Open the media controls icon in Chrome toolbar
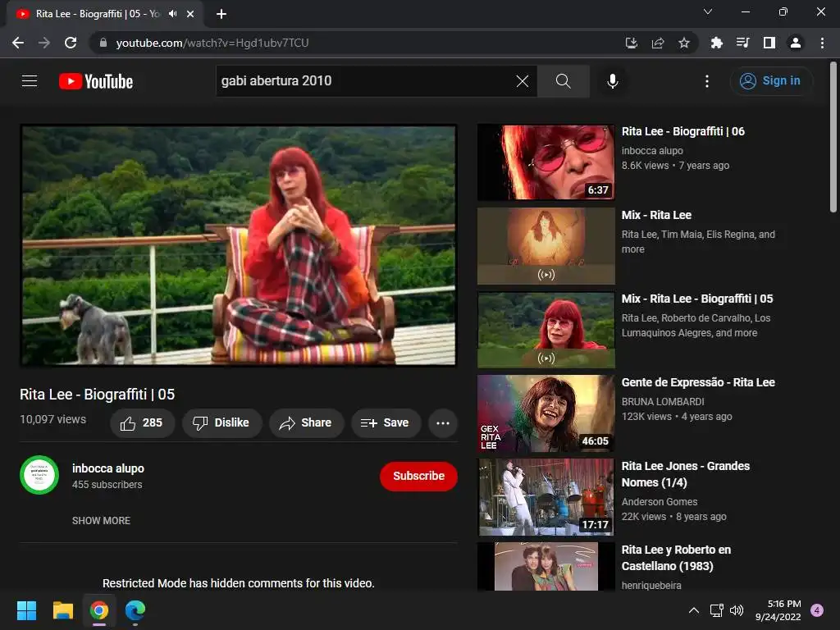Screen dimensions: 840x630 click(x=742, y=43)
